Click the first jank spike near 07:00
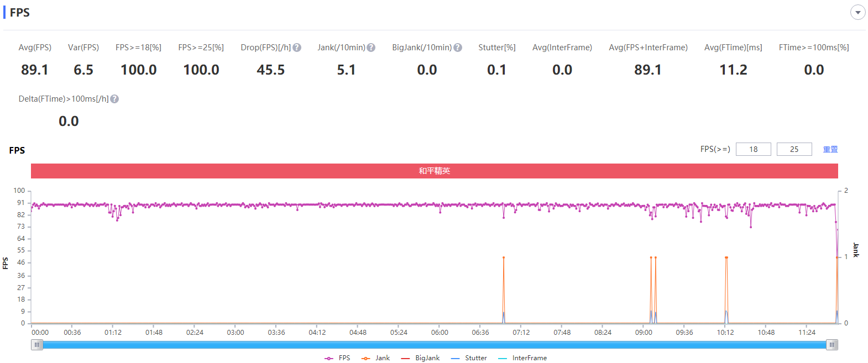Screen dimensions: 868x363 504,257
